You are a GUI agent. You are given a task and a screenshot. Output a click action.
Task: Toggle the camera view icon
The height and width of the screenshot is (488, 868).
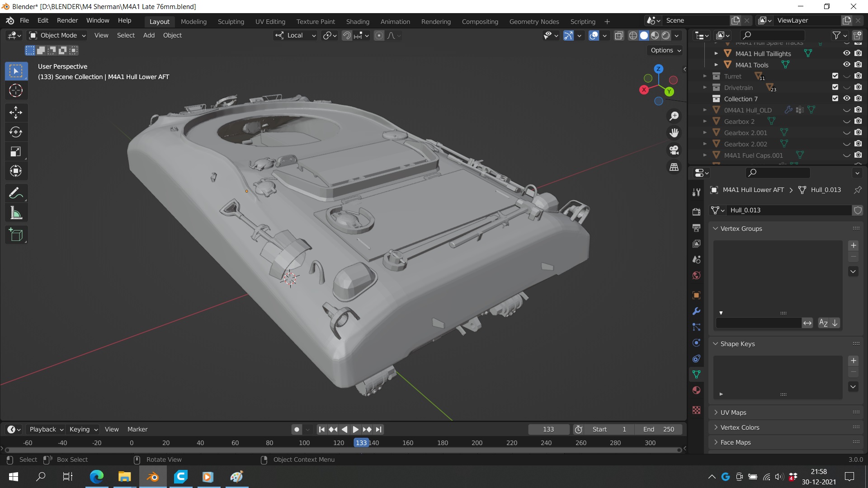(x=674, y=150)
